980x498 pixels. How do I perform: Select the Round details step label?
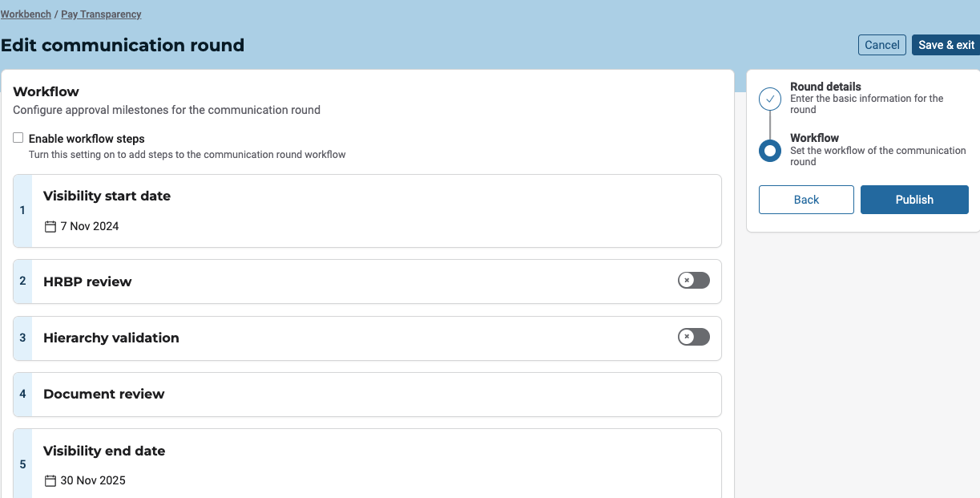[825, 87]
